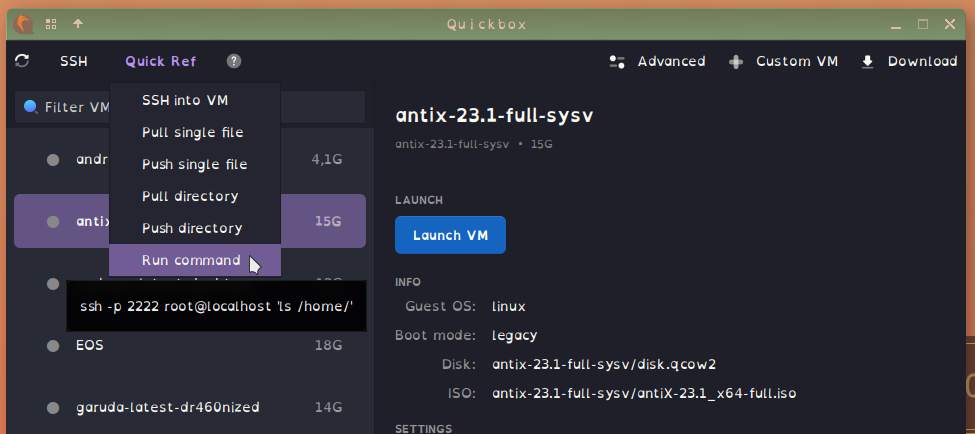Collapse the Quick Ref dropdown menu
Screen dimensions: 975x434
(160, 61)
